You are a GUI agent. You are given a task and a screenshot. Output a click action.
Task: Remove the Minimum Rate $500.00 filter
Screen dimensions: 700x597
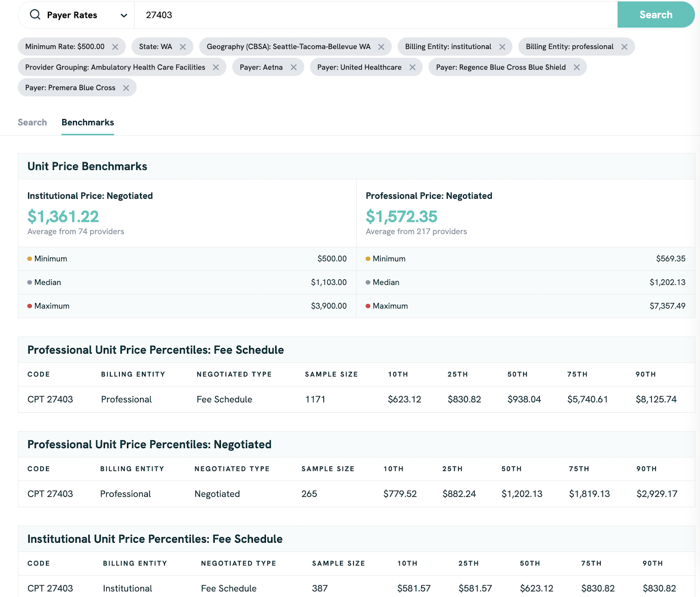click(115, 47)
